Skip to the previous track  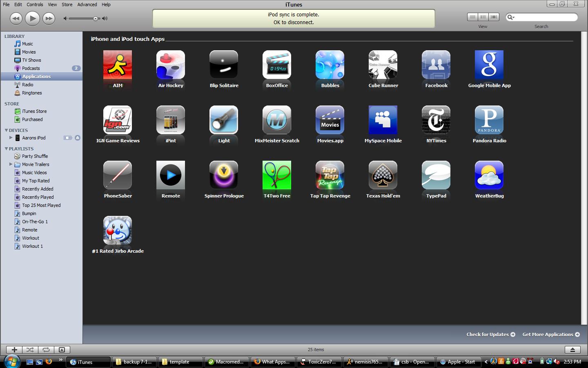coord(16,18)
